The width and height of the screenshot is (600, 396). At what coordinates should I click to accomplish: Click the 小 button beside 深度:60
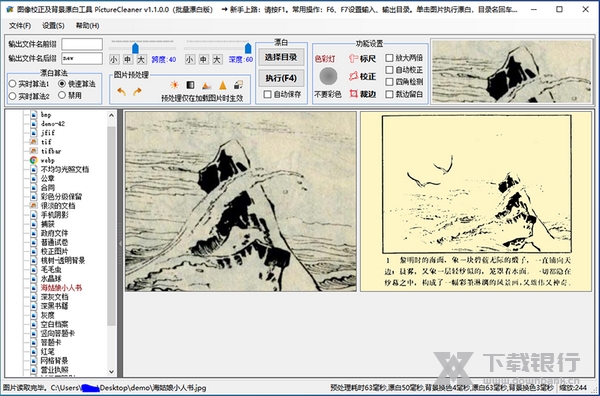[189, 59]
